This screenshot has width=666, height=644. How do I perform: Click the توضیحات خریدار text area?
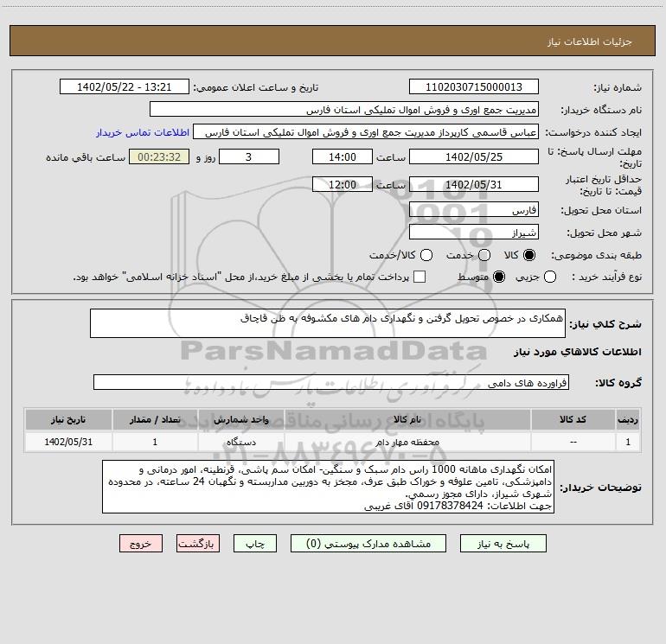(329, 487)
